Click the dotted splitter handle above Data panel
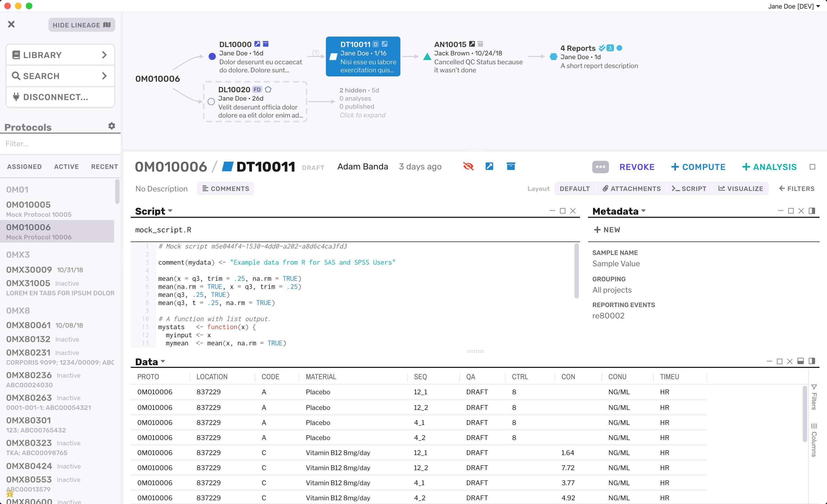 475,351
